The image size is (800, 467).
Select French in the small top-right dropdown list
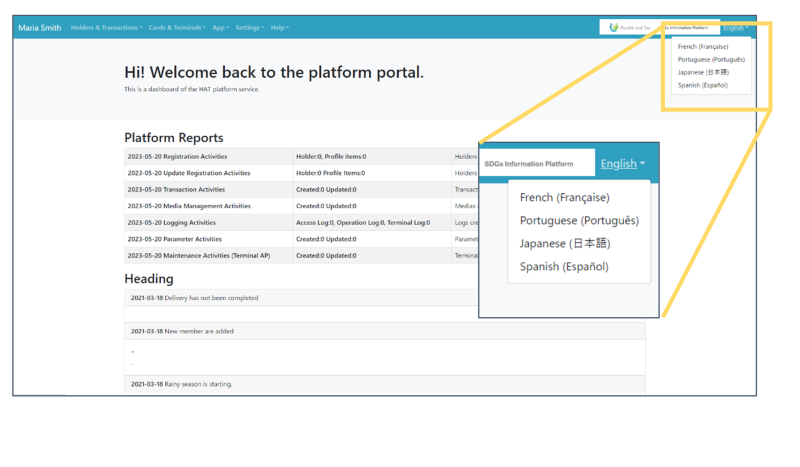pos(703,47)
